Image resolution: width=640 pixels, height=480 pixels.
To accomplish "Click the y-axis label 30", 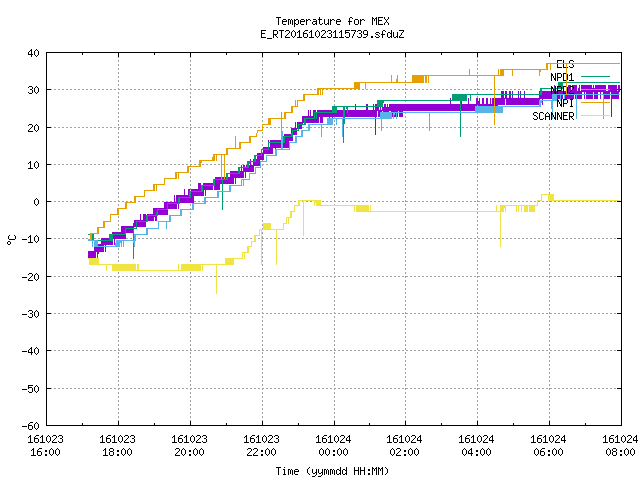I will coord(33,90).
